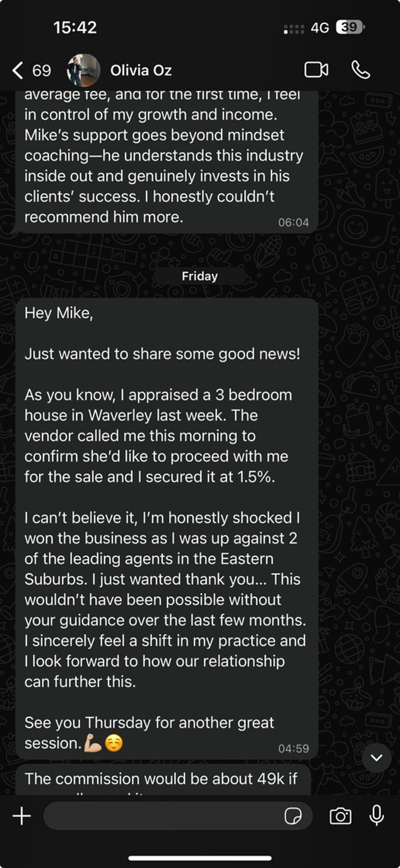
Task: Tap the 15:42 clock in status bar
Action: point(75,27)
